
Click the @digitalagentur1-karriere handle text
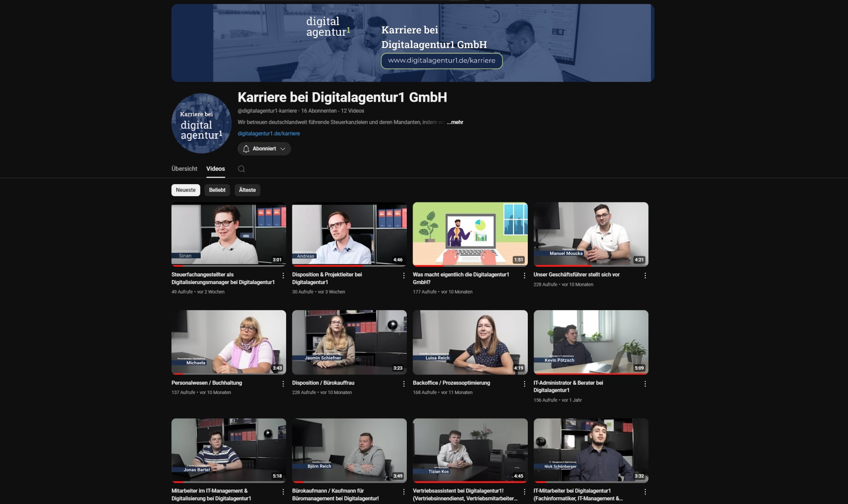pyautogui.click(x=267, y=111)
